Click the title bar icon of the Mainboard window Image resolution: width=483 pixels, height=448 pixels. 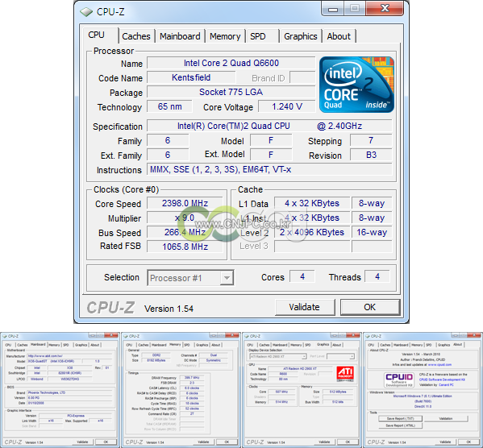pos(5,336)
